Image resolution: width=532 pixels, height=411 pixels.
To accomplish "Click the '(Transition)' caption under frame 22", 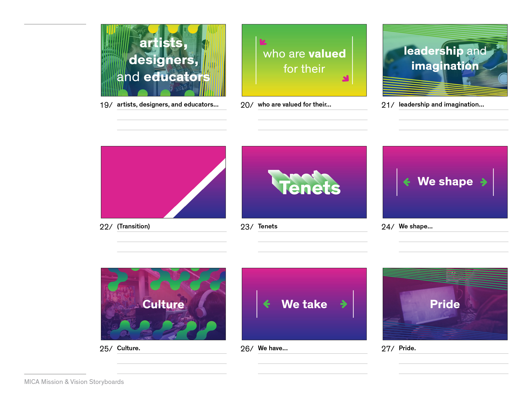I will click(133, 226).
